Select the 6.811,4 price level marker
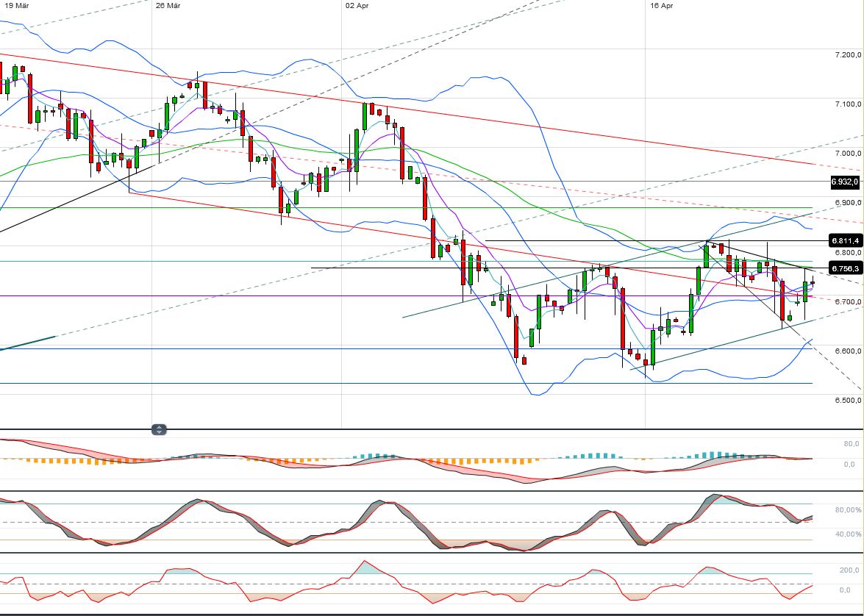This screenshot has height=616, width=864. [846, 241]
